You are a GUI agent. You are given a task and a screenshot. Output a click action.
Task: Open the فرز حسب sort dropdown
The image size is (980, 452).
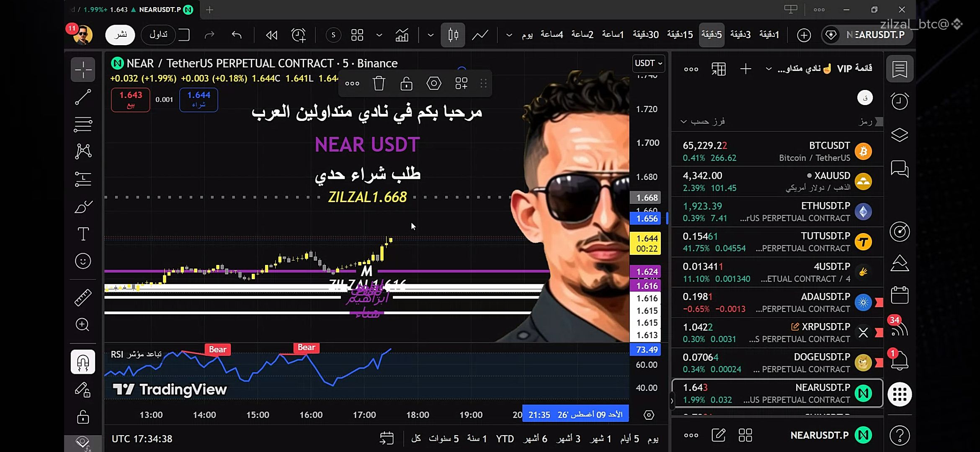pyautogui.click(x=702, y=121)
